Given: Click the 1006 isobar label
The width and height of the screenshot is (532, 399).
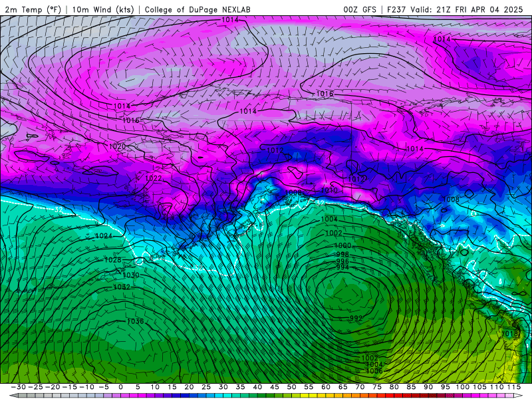Looking at the screenshot, I should click(x=374, y=371).
